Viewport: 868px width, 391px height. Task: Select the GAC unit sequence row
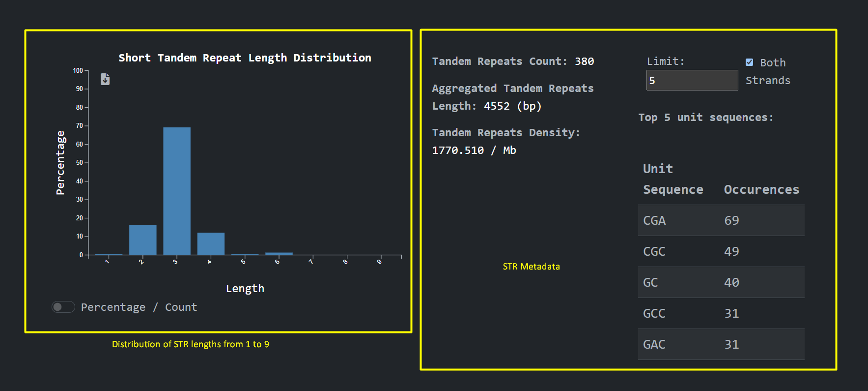pos(721,344)
